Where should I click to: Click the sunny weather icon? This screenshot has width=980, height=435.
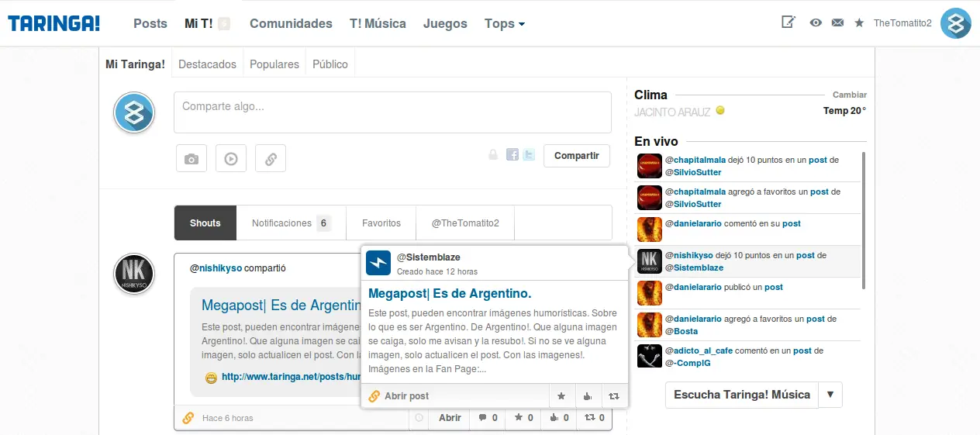click(720, 111)
